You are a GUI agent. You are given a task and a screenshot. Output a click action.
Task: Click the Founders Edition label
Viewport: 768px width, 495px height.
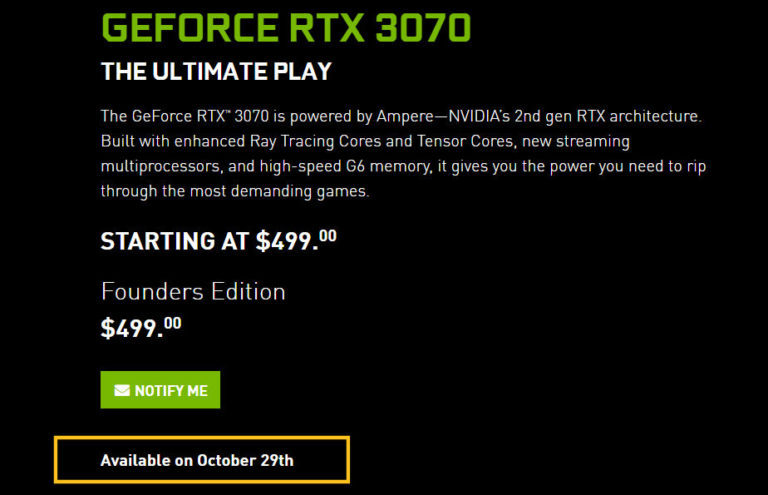(x=193, y=292)
